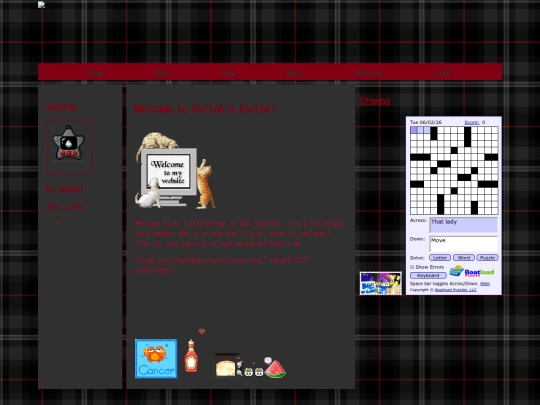Open the Links nav item

pos(442,73)
